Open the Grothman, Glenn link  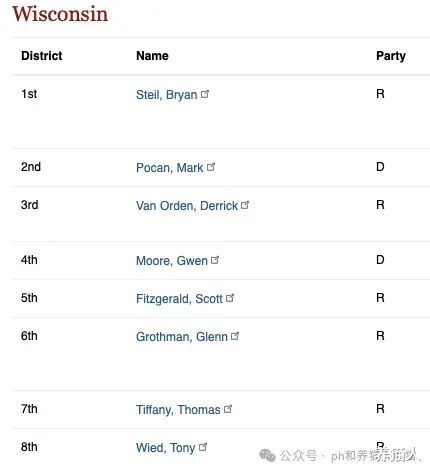point(182,337)
